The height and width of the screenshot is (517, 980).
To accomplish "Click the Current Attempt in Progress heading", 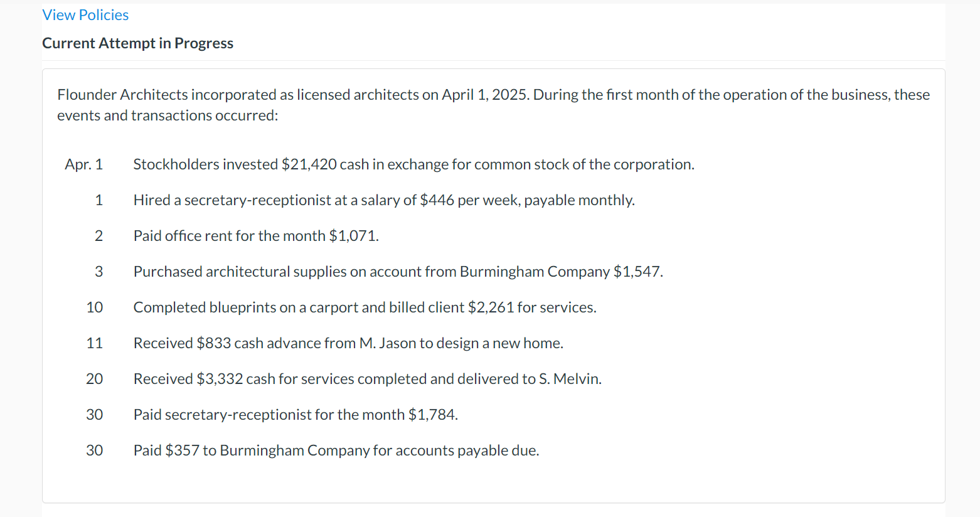I will coord(137,43).
